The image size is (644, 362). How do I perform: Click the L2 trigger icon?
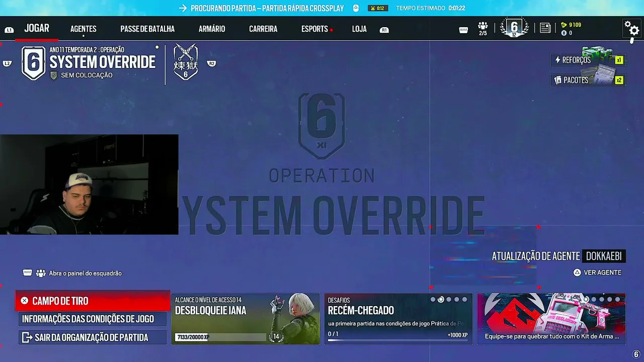pos(7,63)
